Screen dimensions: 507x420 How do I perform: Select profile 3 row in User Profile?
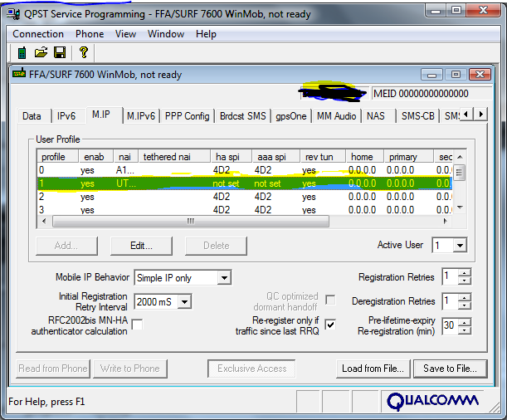tap(245, 210)
